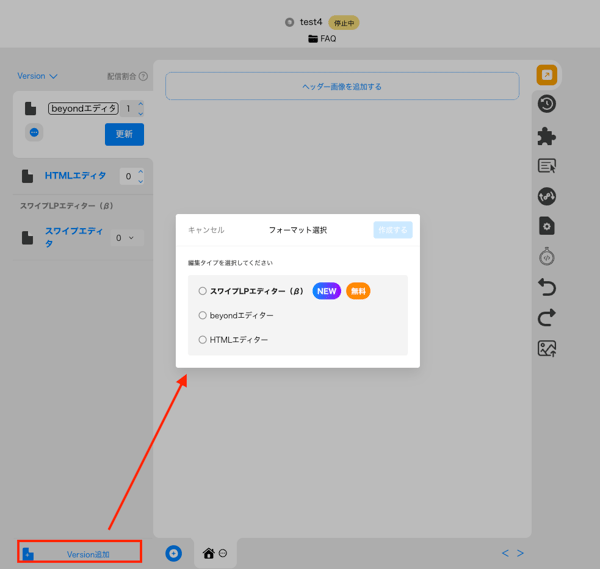Viewport: 600px width, 569px height.
Task: Open the page settings gear file icon
Action: (x=547, y=226)
